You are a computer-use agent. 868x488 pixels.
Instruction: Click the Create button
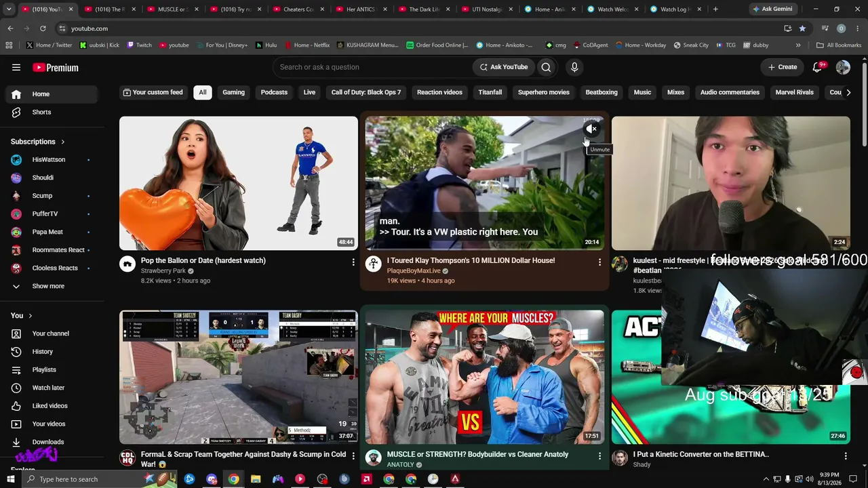point(782,67)
